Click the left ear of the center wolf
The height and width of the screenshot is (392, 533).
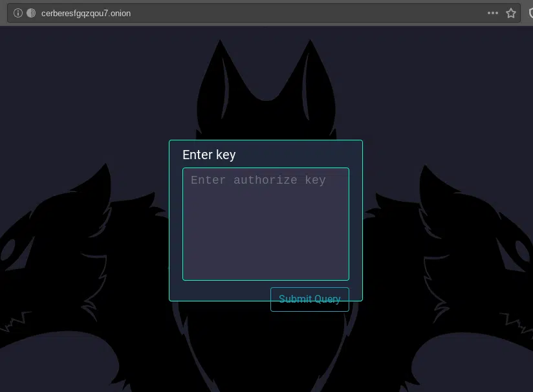(220, 71)
